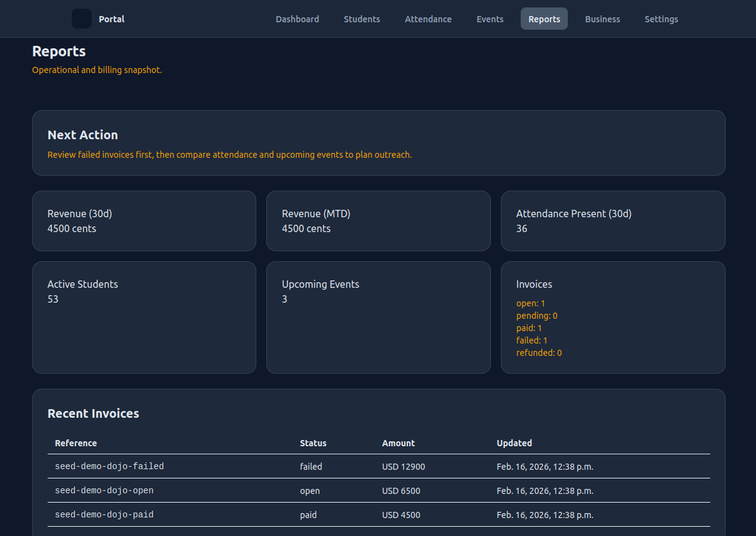Click the Next Action panel

pos(378,143)
